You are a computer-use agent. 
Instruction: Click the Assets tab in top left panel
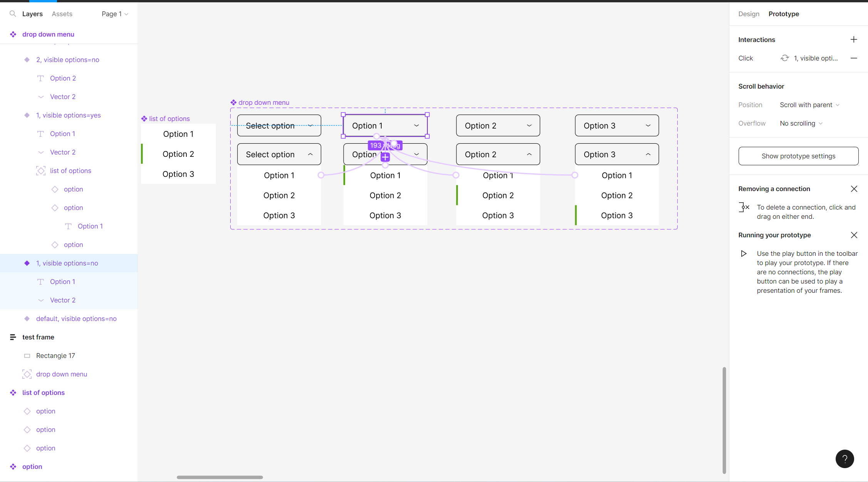[x=61, y=13]
